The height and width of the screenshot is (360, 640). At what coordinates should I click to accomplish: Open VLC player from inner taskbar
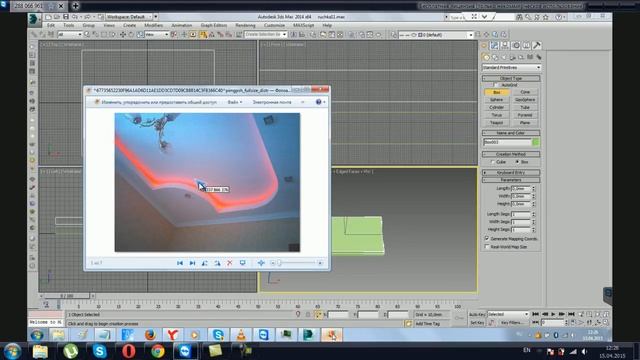(x=241, y=335)
